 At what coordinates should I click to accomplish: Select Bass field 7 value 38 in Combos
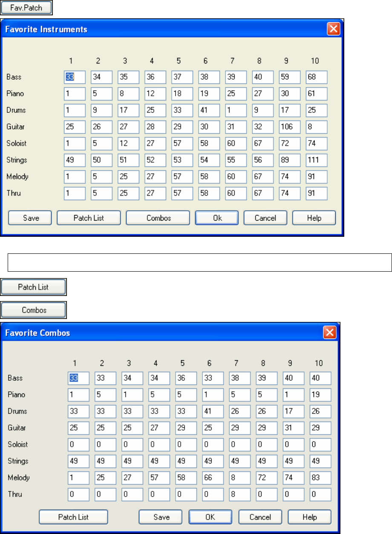pyautogui.click(x=240, y=378)
